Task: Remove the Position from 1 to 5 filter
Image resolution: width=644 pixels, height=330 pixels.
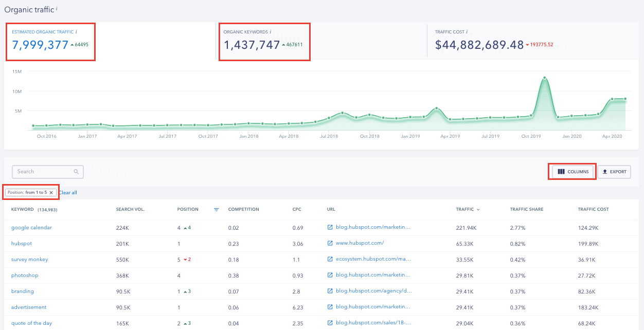Action: click(x=51, y=193)
